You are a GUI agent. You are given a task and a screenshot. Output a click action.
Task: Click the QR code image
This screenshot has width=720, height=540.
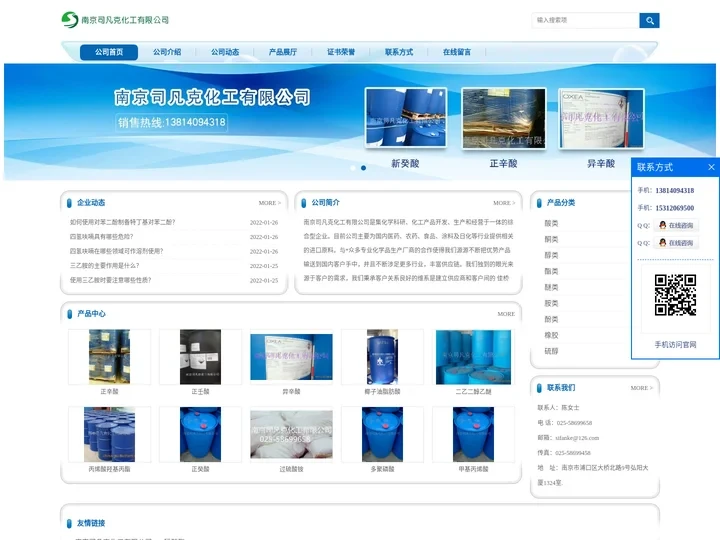point(675,295)
